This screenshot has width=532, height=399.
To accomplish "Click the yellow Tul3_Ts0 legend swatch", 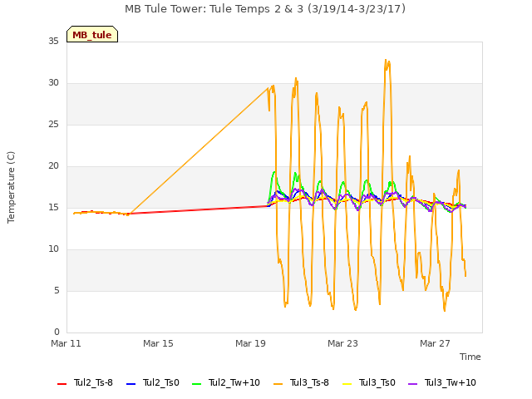I will point(347,384).
